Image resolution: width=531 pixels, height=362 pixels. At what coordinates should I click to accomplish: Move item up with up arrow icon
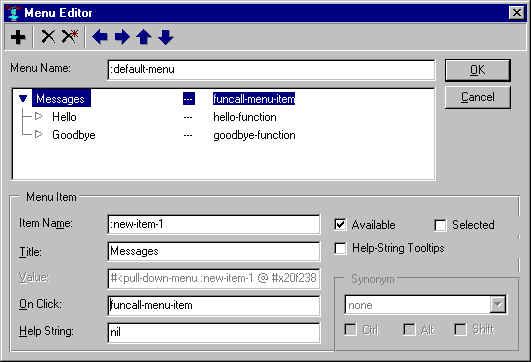point(144,37)
